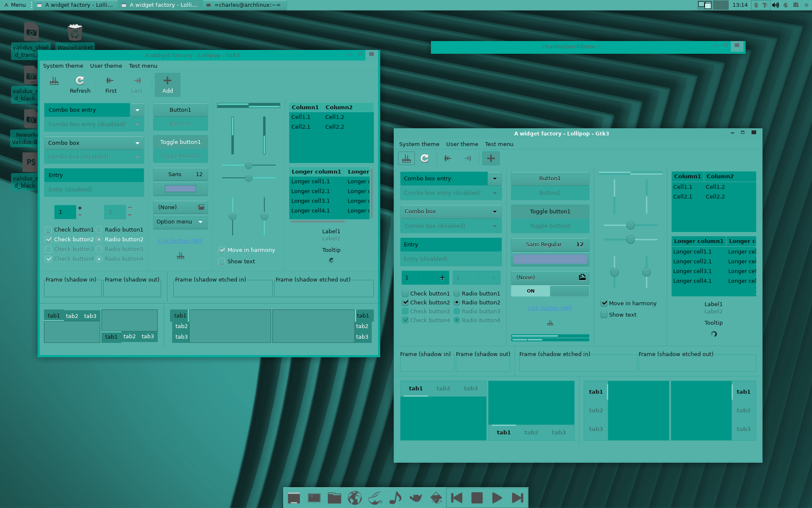
Task: Click play button in dock
Action: (x=497, y=498)
